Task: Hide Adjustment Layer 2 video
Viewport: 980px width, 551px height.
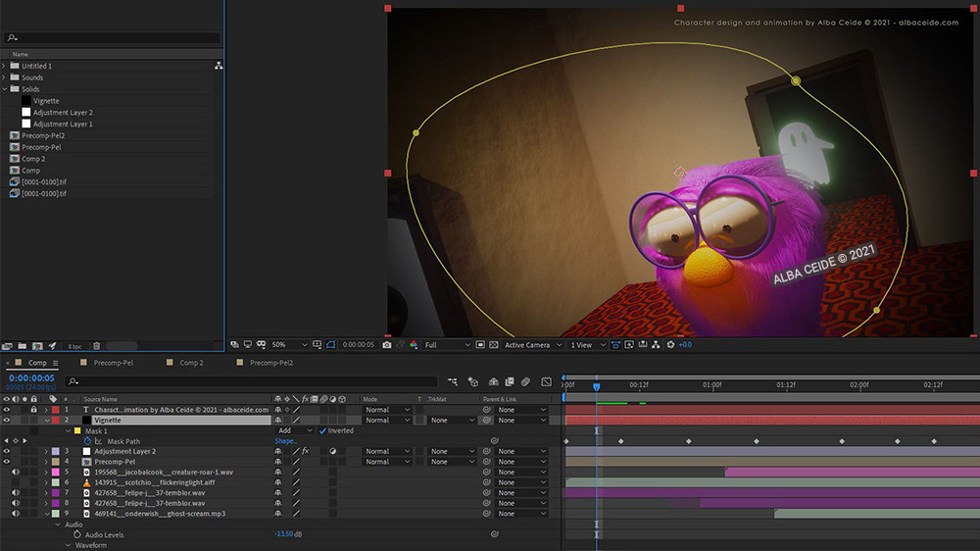Action: (x=7, y=451)
